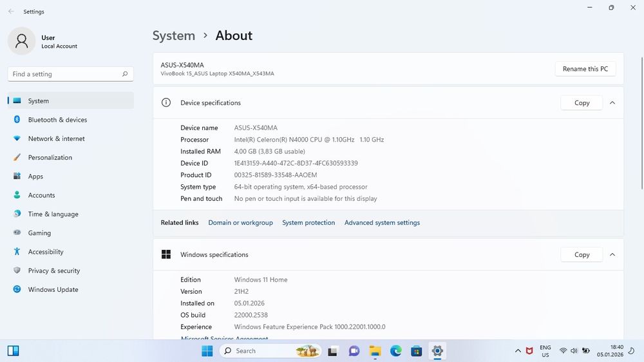Open Domain or workgroup link
This screenshot has height=362, width=644.
point(240,223)
